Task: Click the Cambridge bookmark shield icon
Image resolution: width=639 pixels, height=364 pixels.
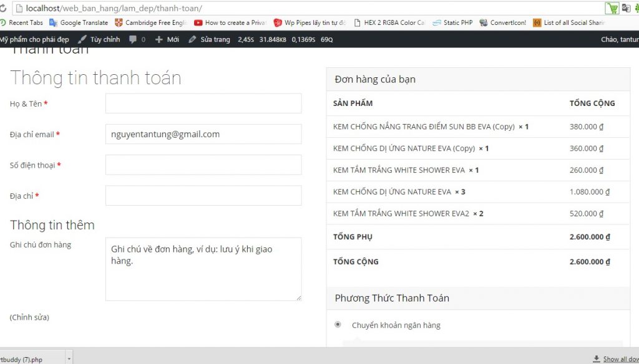Action: pos(119,23)
